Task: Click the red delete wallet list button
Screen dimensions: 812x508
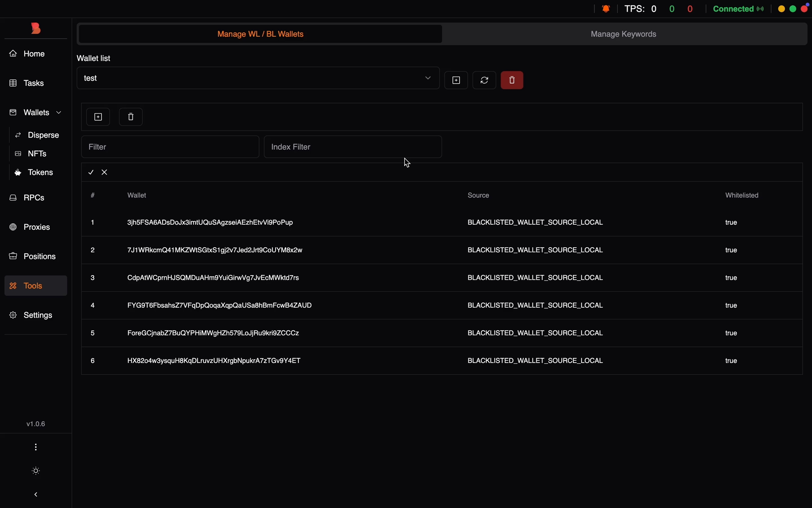Action: tap(512, 80)
